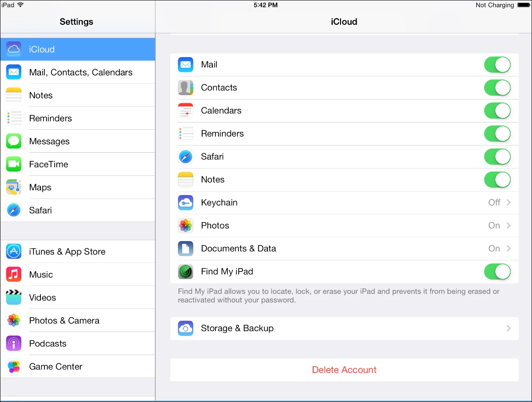The width and height of the screenshot is (532, 402).
Task: Open Storage & Backup via its chevron
Action: (509, 329)
